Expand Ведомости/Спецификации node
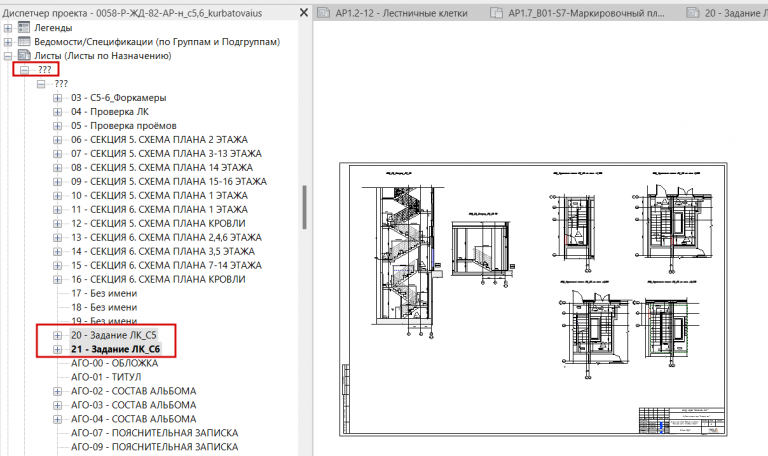Viewport: 768px width, 456px height. [x=8, y=42]
